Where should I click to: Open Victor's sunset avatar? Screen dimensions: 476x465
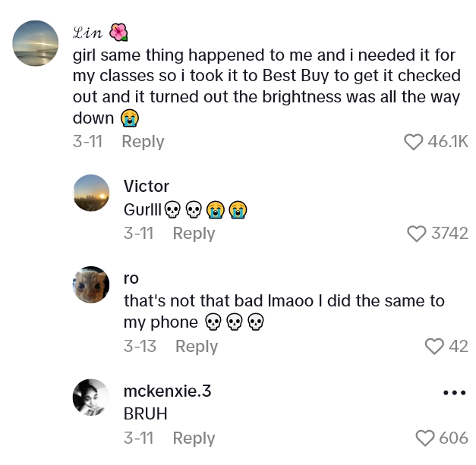coord(90,193)
